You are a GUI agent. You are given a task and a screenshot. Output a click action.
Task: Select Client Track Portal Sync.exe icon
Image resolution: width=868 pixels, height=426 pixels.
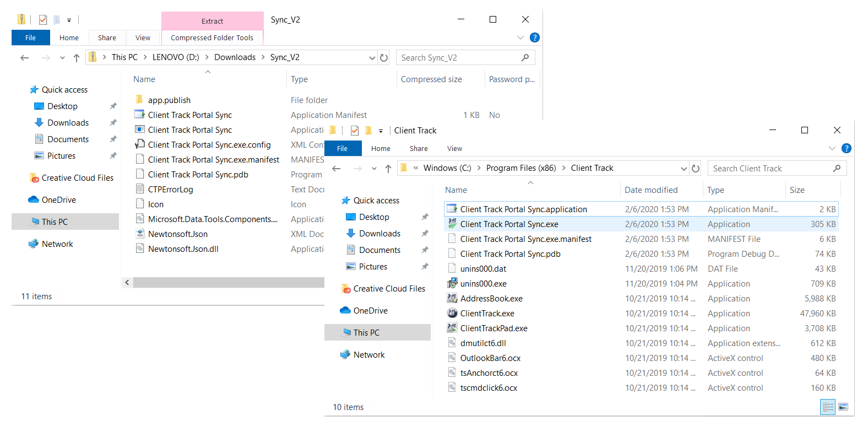pos(452,224)
